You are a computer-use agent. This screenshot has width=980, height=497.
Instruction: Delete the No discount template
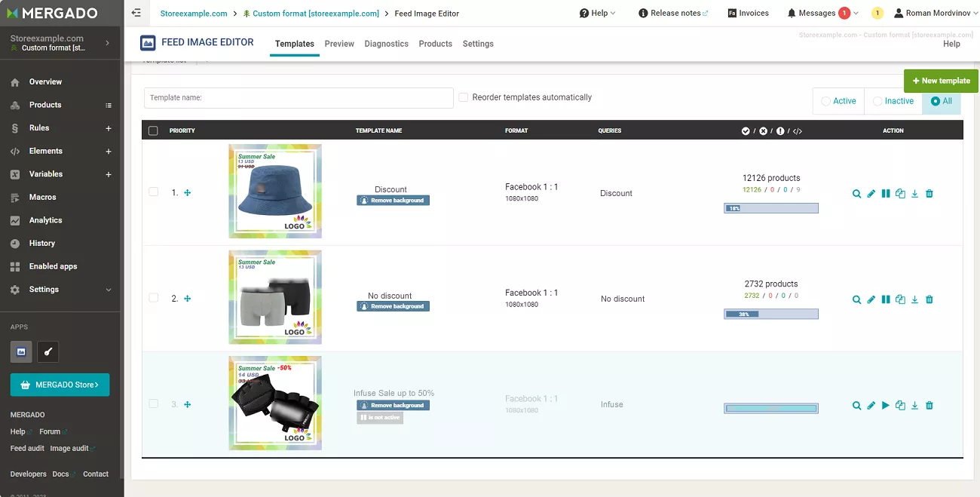(x=929, y=299)
